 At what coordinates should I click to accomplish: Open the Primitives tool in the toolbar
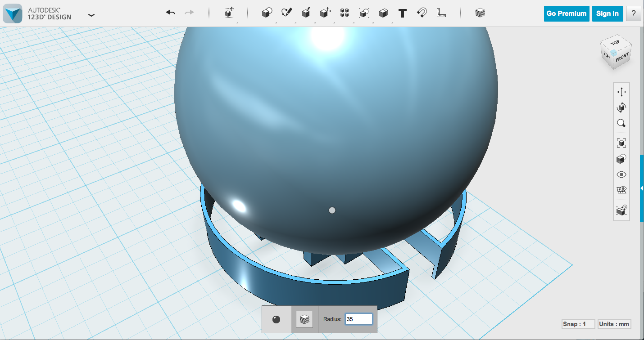coord(267,13)
